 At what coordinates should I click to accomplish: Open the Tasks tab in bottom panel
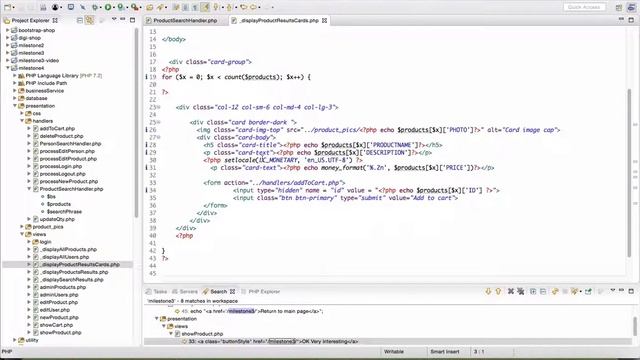click(x=156, y=291)
